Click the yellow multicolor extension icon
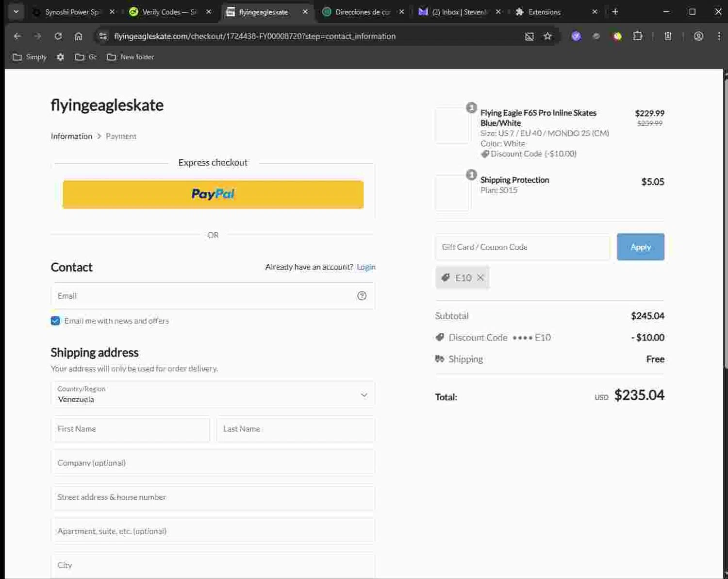The width and height of the screenshot is (728, 579). [617, 36]
